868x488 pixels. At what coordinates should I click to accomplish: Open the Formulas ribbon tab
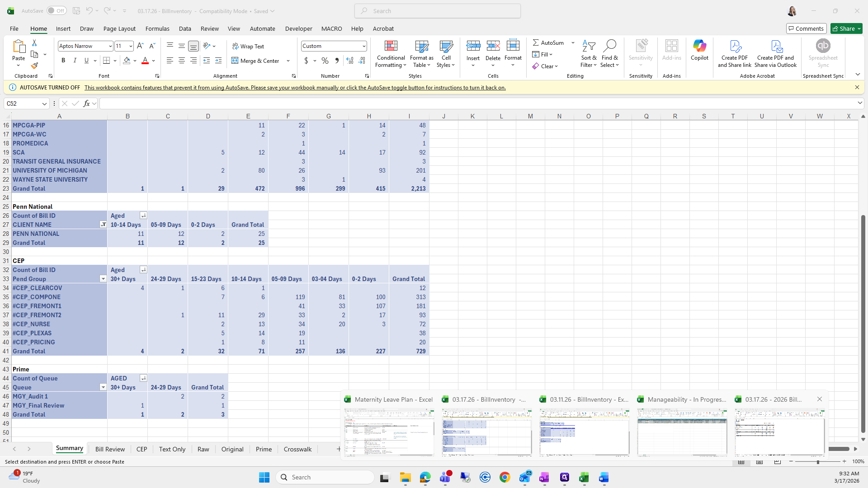pyautogui.click(x=157, y=28)
